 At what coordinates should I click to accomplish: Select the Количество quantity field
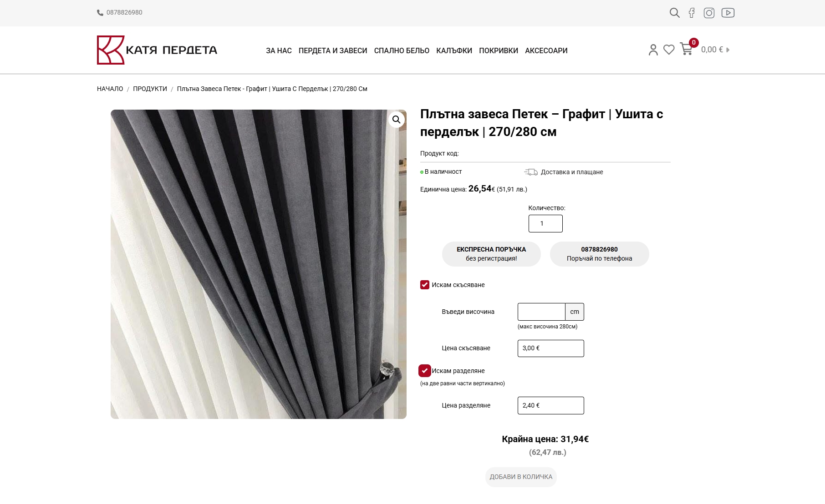click(545, 223)
